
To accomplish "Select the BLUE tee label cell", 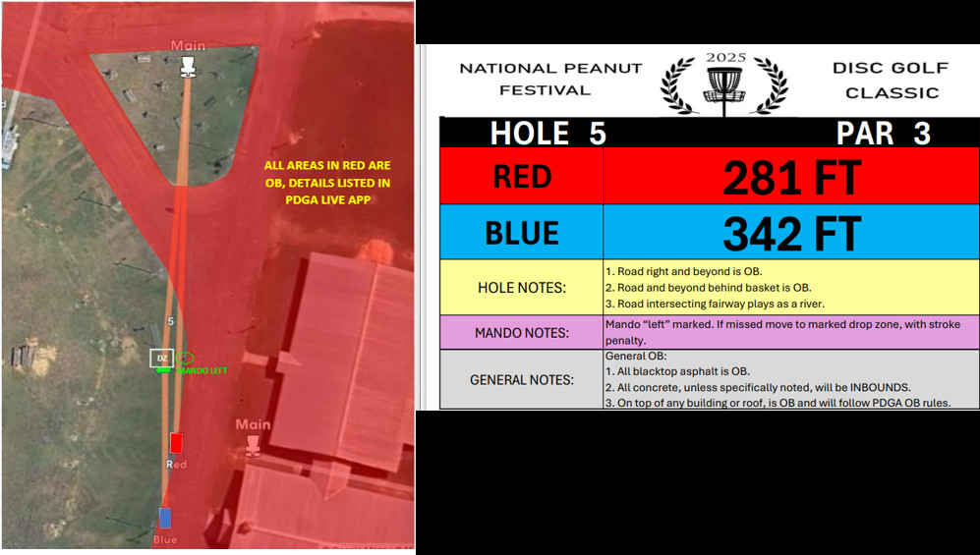I will 522,233.
